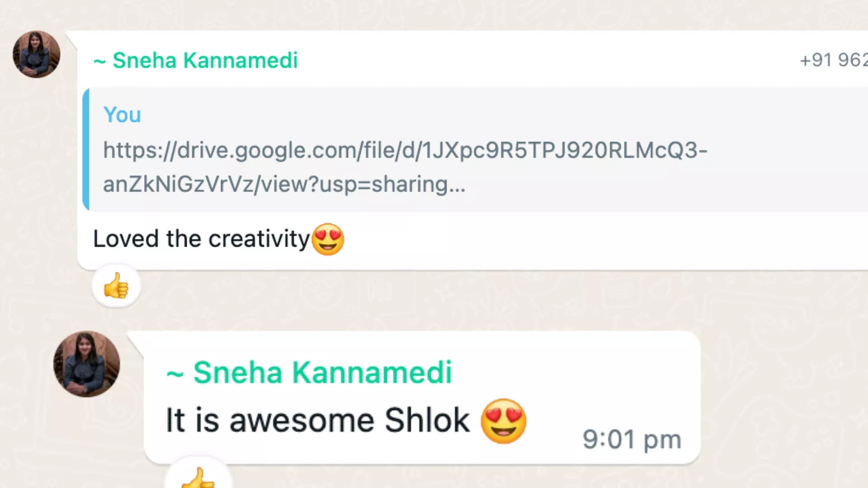
Task: Click the thumbs-up reaction under 'Loved the creativity'
Action: pos(116,286)
